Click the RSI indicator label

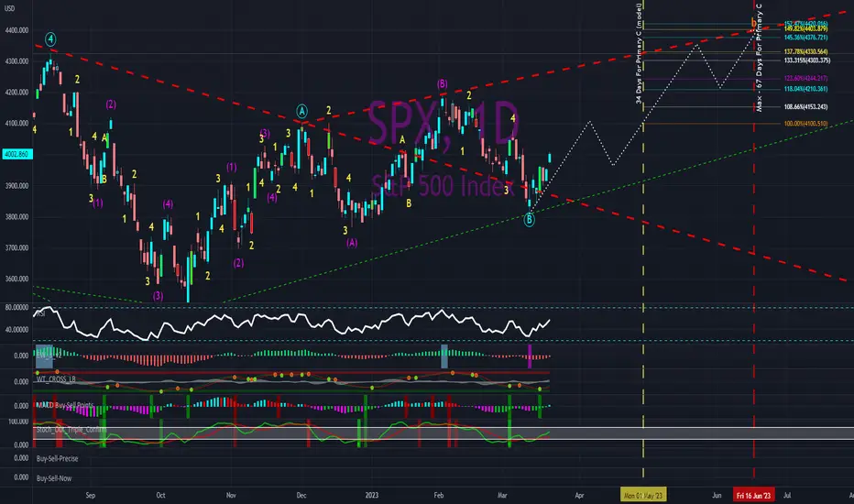click(40, 313)
